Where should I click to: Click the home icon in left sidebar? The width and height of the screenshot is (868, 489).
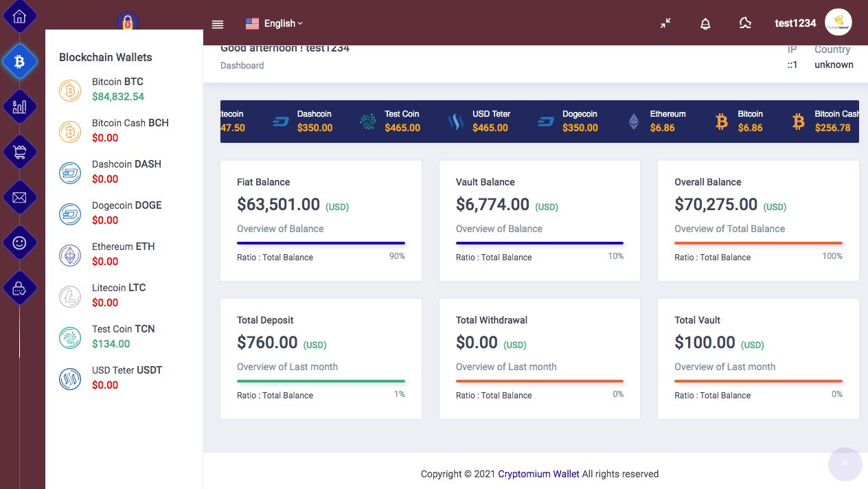click(19, 17)
